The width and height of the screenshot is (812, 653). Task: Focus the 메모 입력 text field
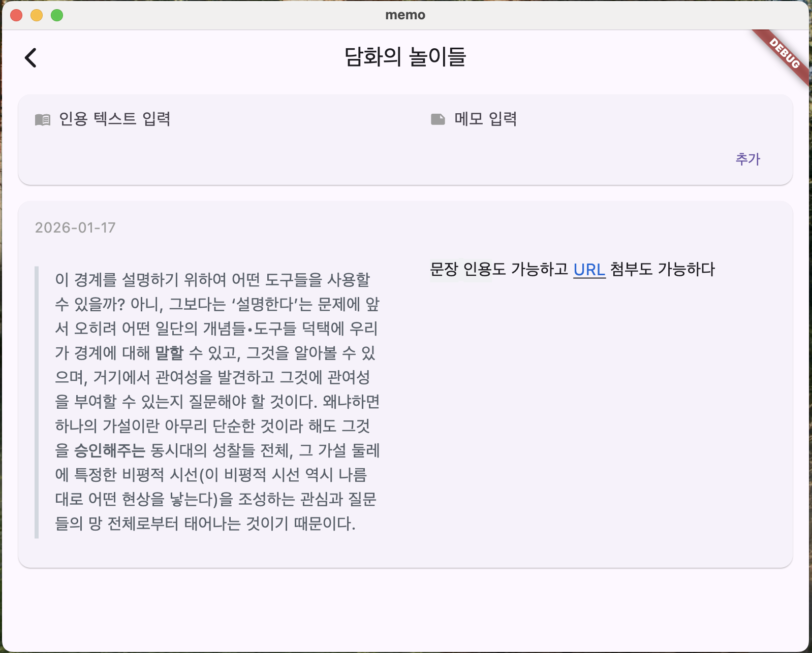coord(610,119)
